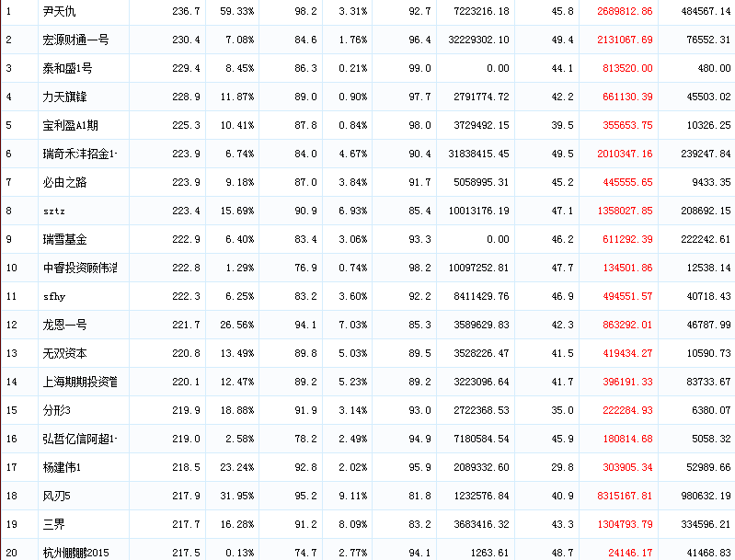Select the red value 813520.00
The width and height of the screenshot is (735, 560).
[x=627, y=68]
